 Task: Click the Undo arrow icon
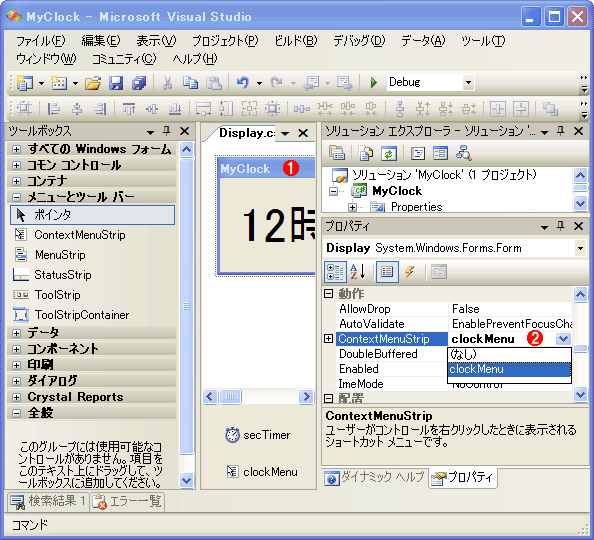[243, 82]
